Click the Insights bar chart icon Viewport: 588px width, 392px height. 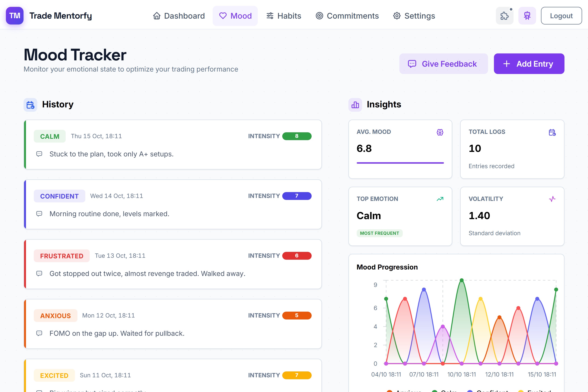click(355, 105)
